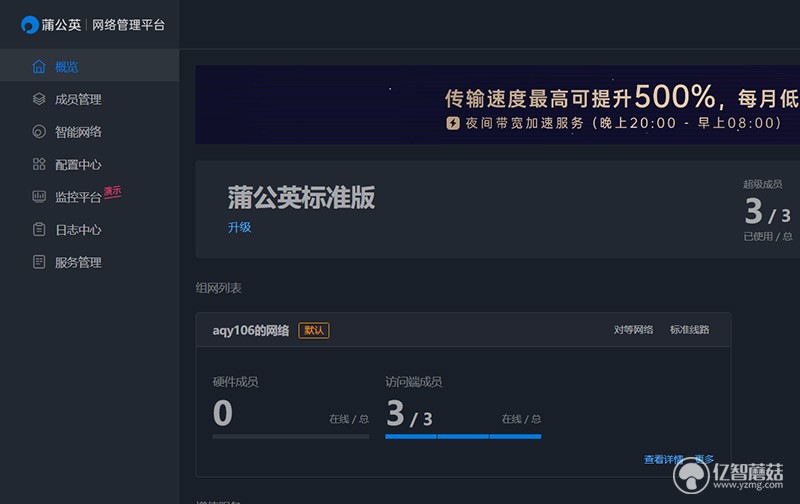Image resolution: width=800 pixels, height=504 pixels.
Task: Click the gray 硬件成员 progress bar
Action: pos(291,436)
